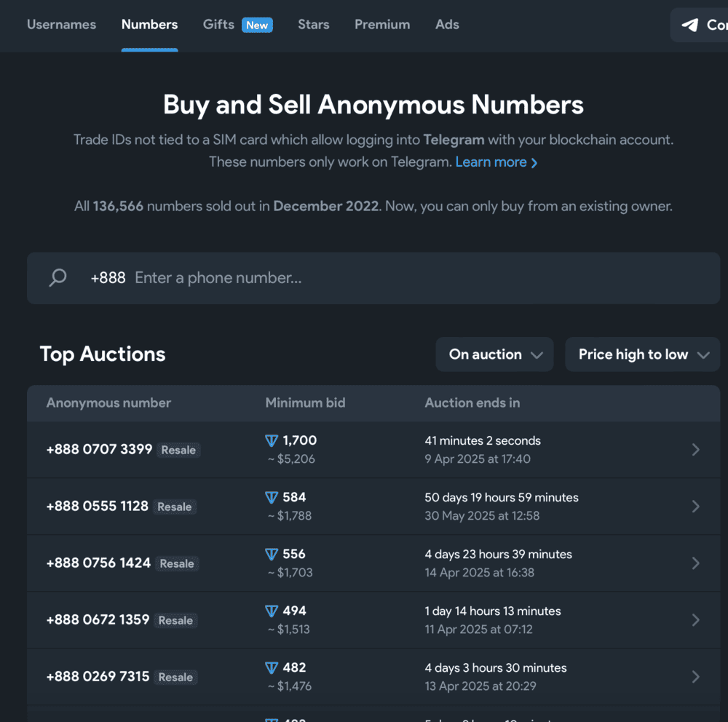Viewport: 728px width, 722px height.
Task: Click the ~$1,788 price estimate
Action: coord(289,516)
